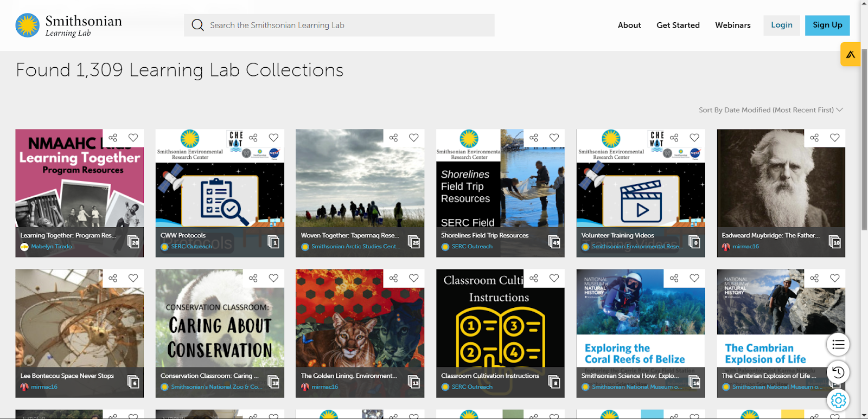Click resource count icon on Volunteer Training Videos card

click(x=694, y=242)
